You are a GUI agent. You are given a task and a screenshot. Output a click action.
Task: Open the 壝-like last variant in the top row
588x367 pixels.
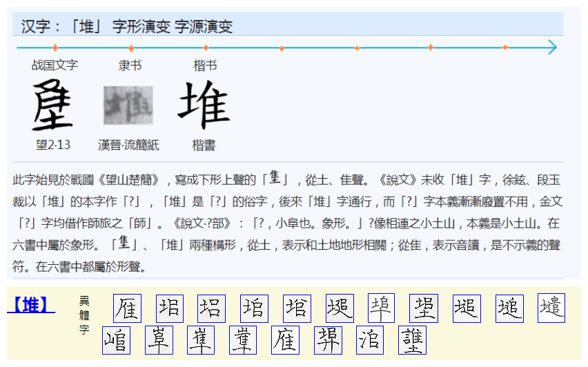[551, 308]
